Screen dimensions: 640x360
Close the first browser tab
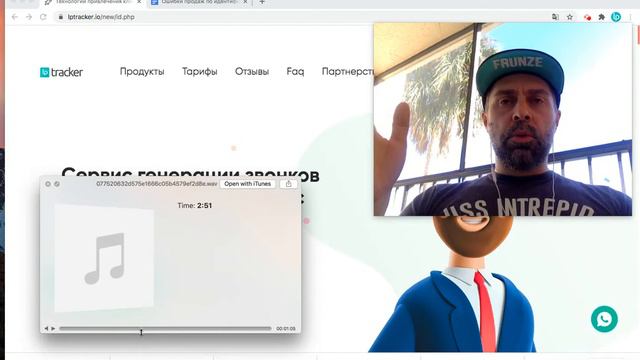[139, 2]
